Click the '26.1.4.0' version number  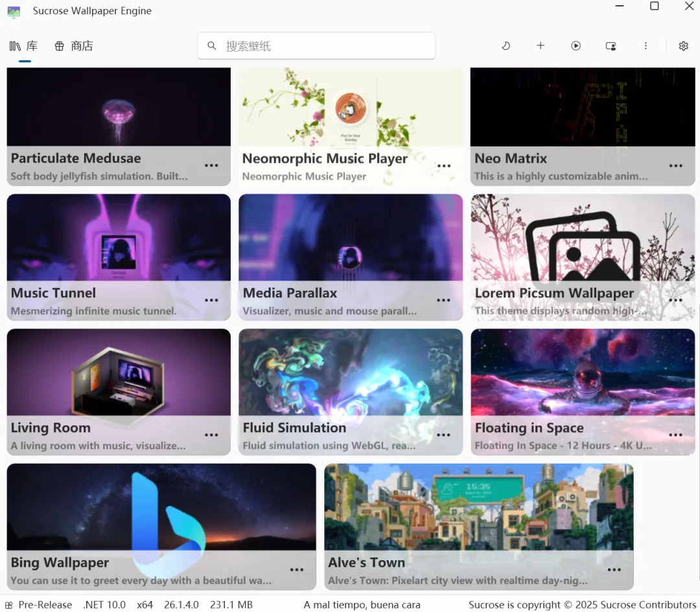pos(181,605)
